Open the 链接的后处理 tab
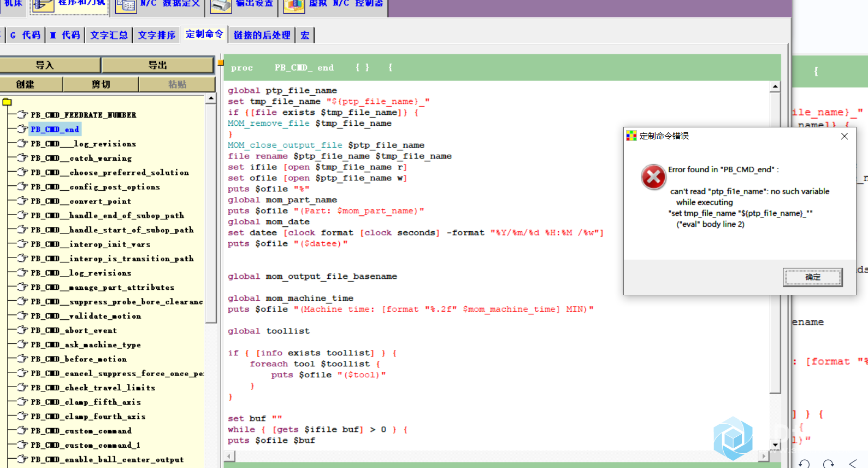Image resolution: width=868 pixels, height=468 pixels. click(262, 35)
